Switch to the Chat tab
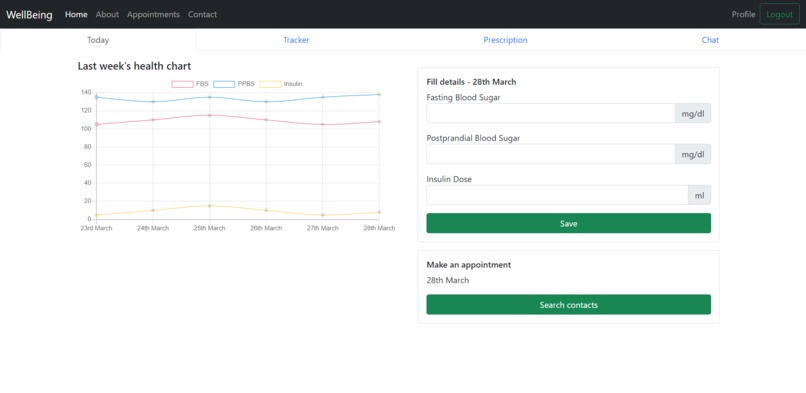 (710, 40)
